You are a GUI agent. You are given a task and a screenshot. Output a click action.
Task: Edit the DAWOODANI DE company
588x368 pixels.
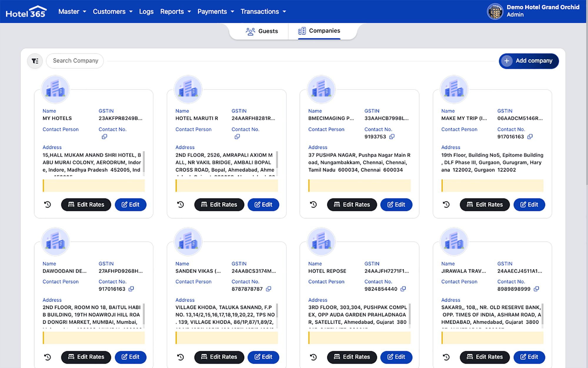(x=130, y=357)
